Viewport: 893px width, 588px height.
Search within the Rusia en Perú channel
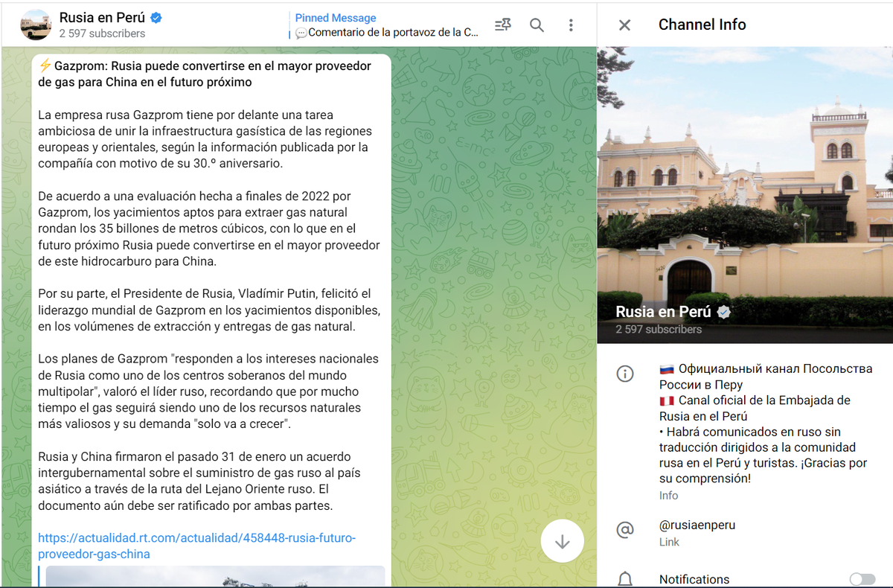[x=537, y=25]
